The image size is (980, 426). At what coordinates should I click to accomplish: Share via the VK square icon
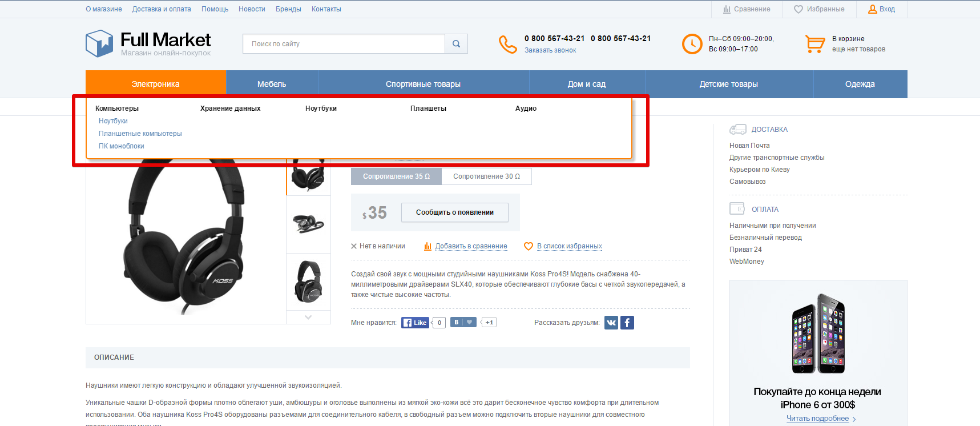click(x=611, y=323)
